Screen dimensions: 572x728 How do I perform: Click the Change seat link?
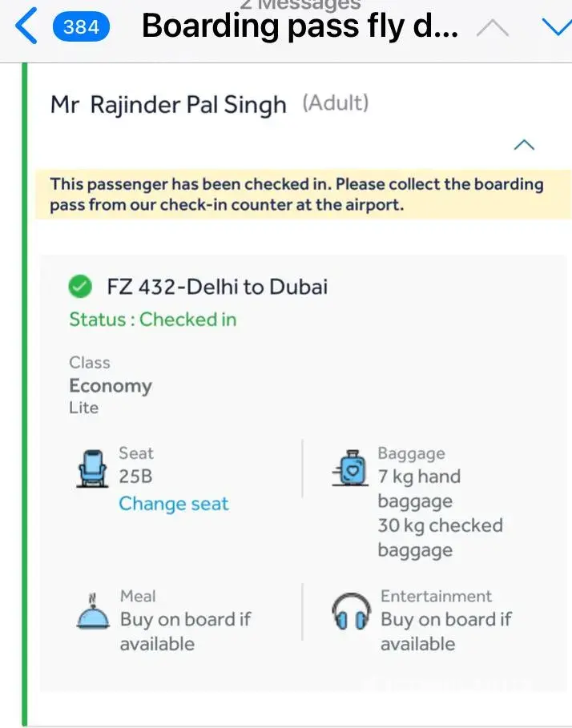[174, 504]
